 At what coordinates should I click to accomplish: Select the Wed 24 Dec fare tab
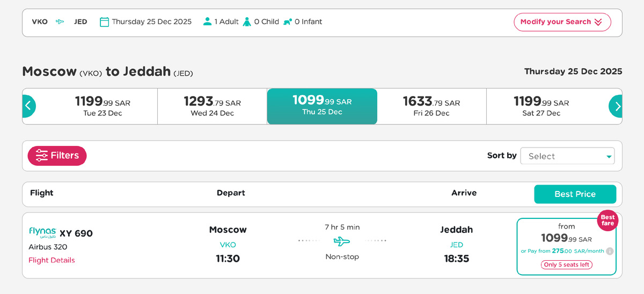tap(213, 106)
